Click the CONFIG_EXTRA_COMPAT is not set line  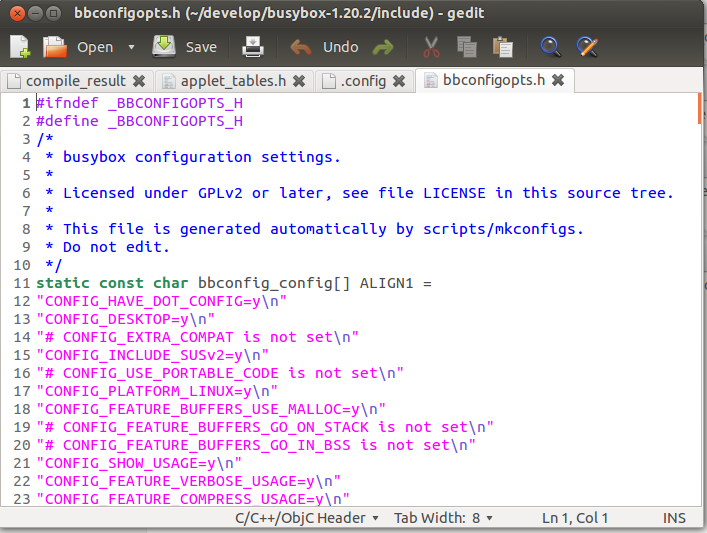[197, 337]
